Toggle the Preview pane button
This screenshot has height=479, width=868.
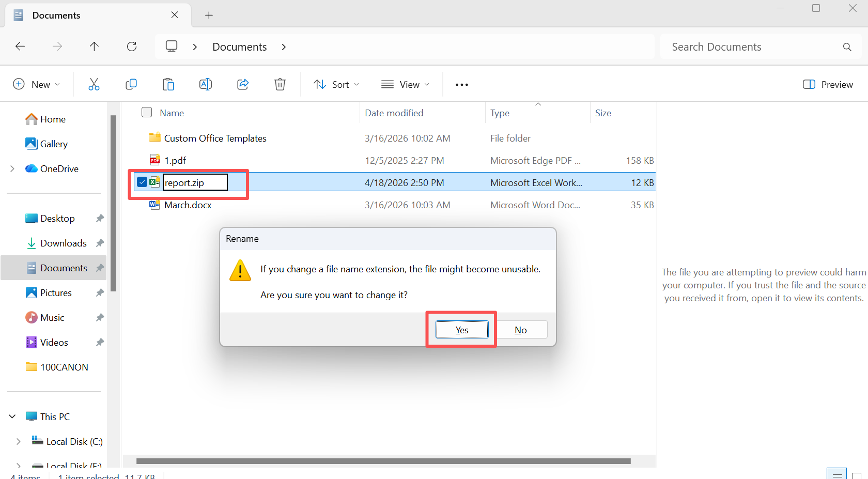(828, 84)
